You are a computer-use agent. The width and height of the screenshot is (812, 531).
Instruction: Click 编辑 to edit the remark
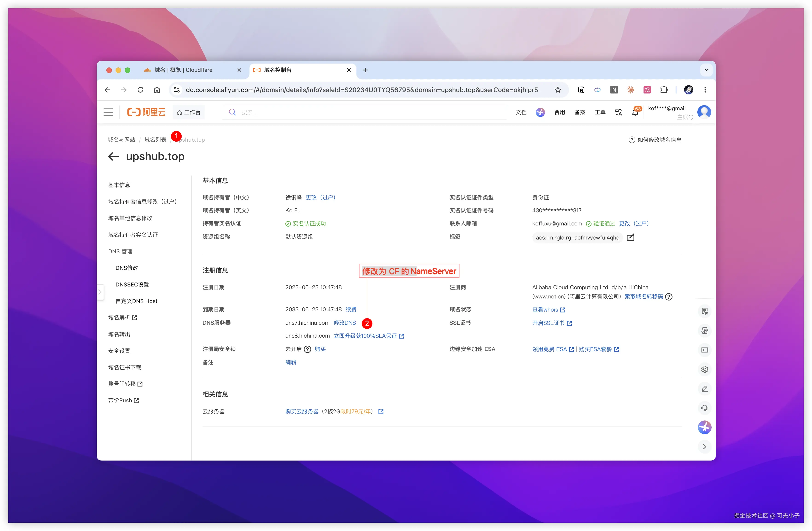pyautogui.click(x=291, y=362)
